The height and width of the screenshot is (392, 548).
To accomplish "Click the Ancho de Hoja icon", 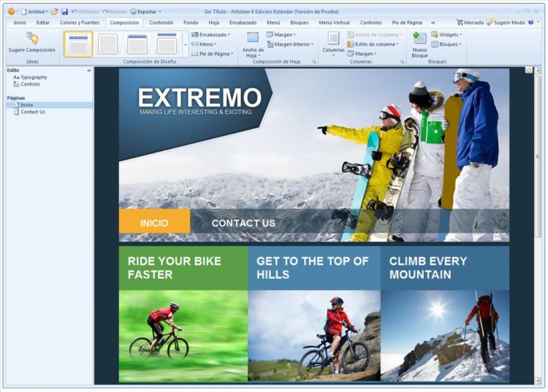I will click(x=253, y=38).
